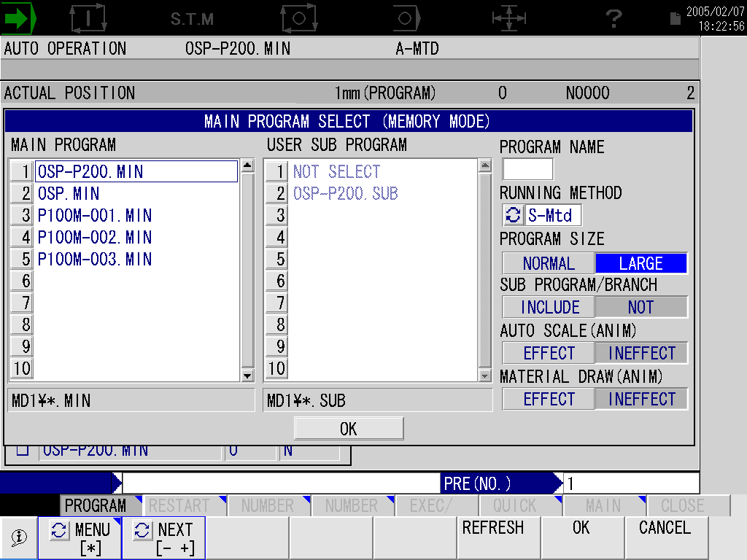Click the sub program list's scroll-up arrow
The height and width of the screenshot is (560, 747).
coord(485,166)
